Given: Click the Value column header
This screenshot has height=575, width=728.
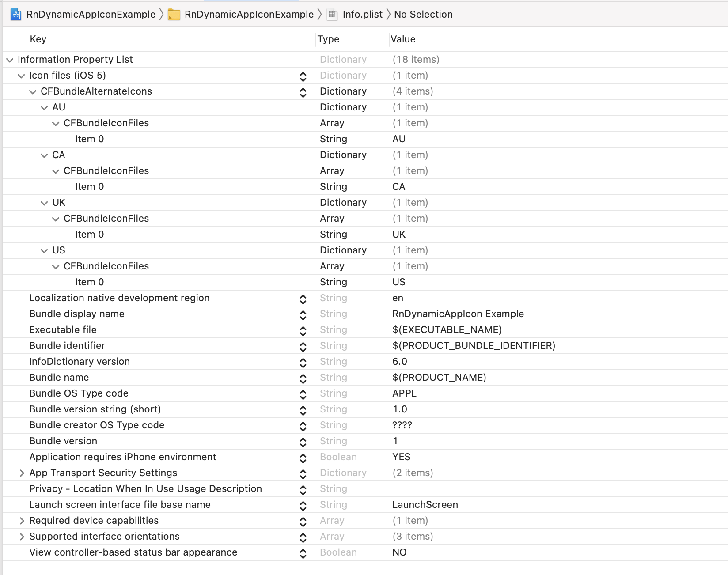Looking at the screenshot, I should tap(403, 39).
